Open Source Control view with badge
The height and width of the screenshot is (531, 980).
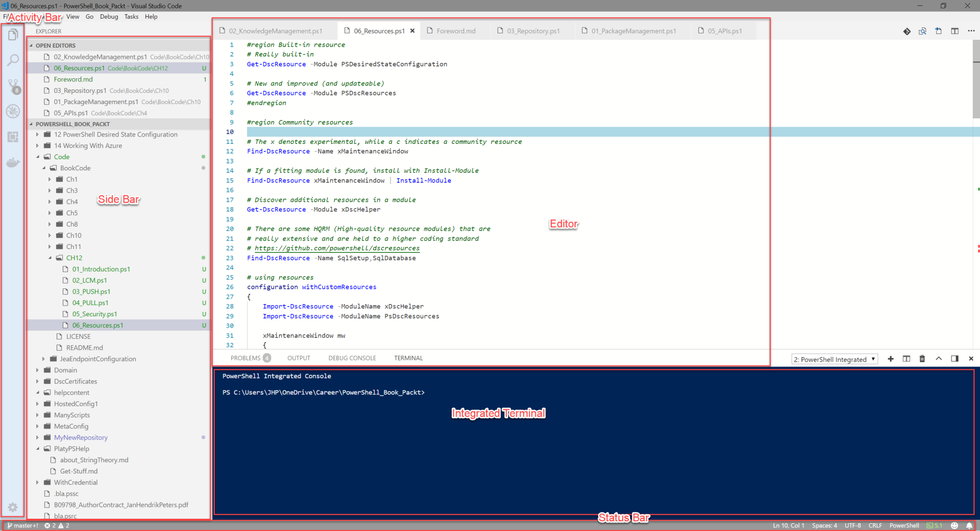coord(13,86)
